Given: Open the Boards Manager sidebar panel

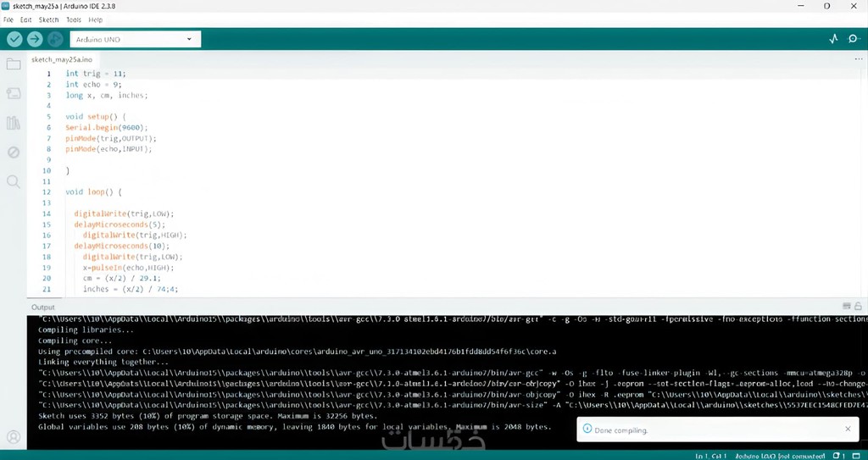Looking at the screenshot, I should [14, 93].
